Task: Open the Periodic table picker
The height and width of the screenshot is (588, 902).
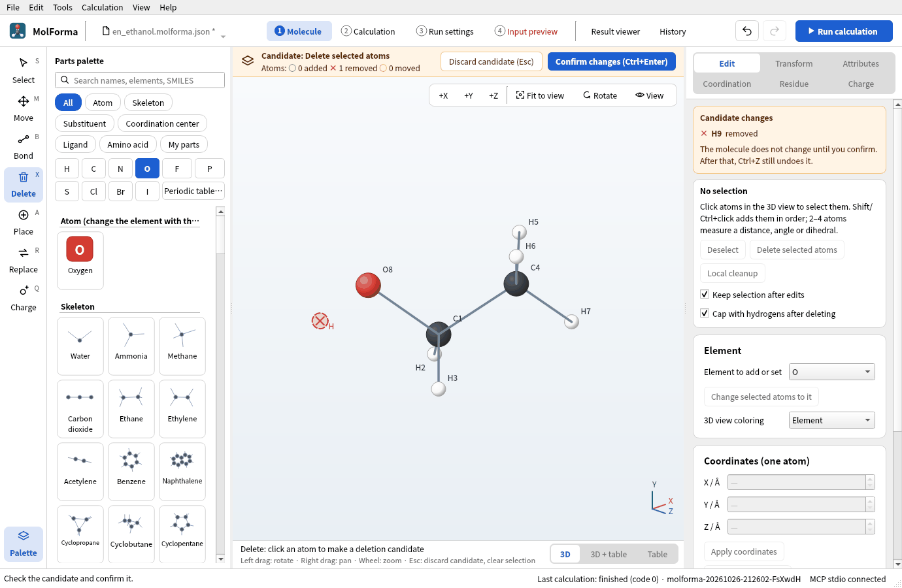Action: click(x=193, y=191)
